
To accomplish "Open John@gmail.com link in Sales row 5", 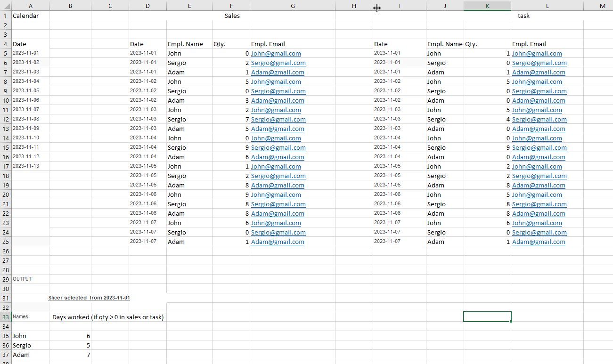I will pyautogui.click(x=276, y=53).
